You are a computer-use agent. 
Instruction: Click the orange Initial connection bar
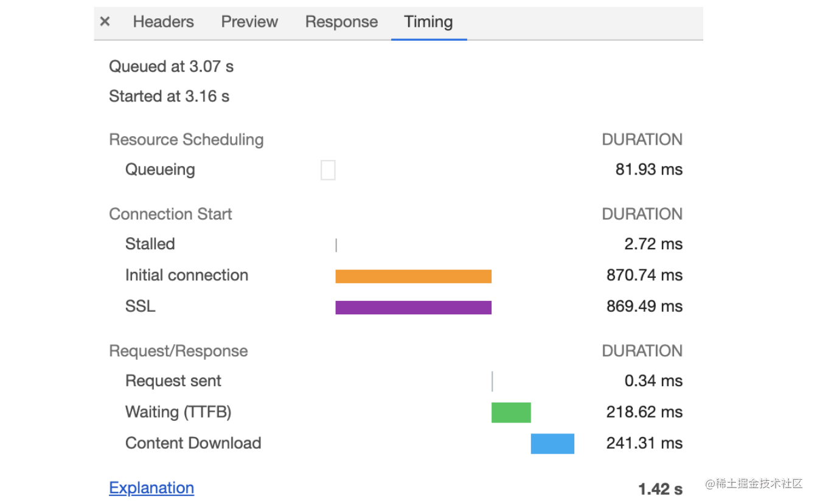[413, 277]
